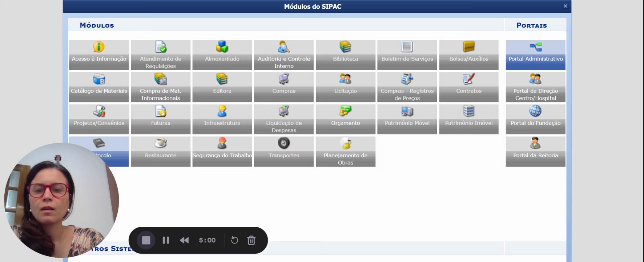
Task: Delete the recording with trash icon
Action: pyautogui.click(x=251, y=240)
